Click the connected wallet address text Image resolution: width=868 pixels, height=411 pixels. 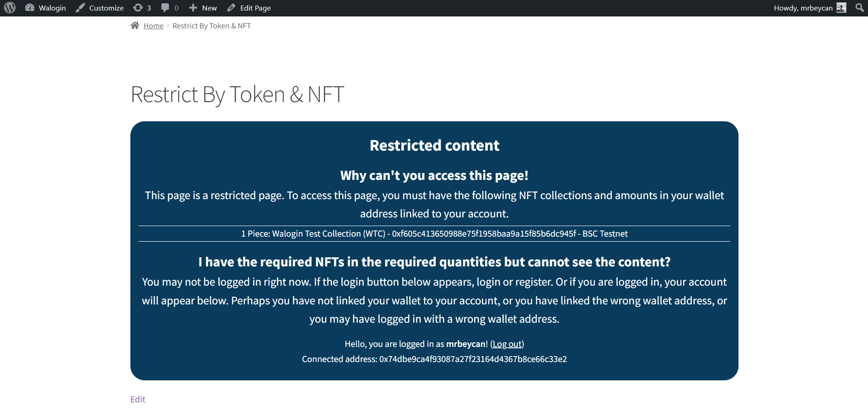[x=473, y=359]
